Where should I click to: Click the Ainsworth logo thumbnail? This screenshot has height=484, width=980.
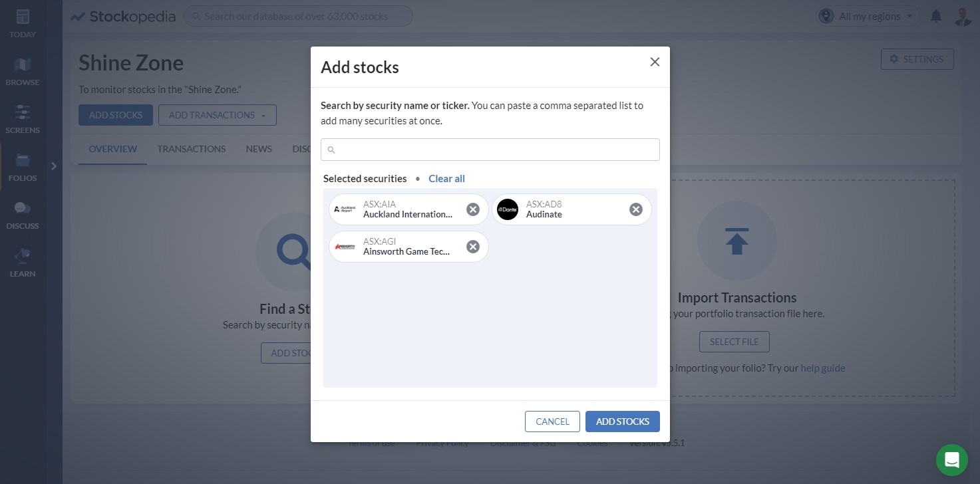tap(345, 247)
